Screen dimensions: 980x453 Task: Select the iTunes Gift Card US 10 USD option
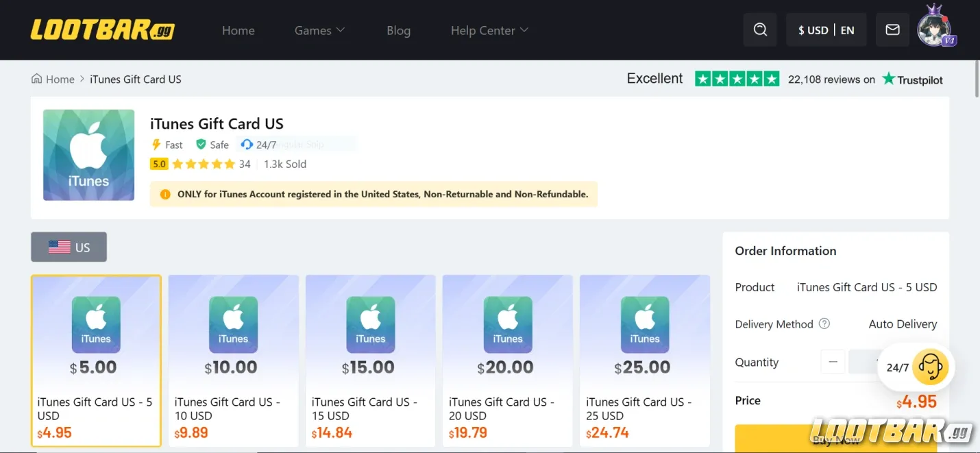pyautogui.click(x=233, y=360)
